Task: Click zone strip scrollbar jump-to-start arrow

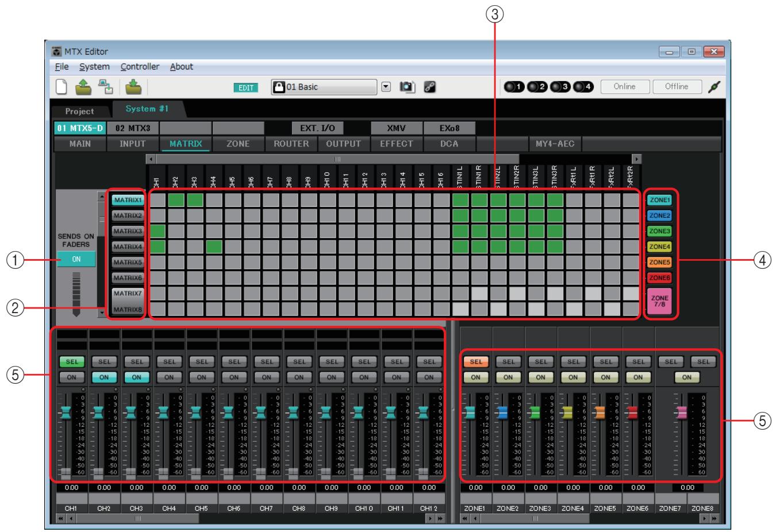Action: (465, 518)
